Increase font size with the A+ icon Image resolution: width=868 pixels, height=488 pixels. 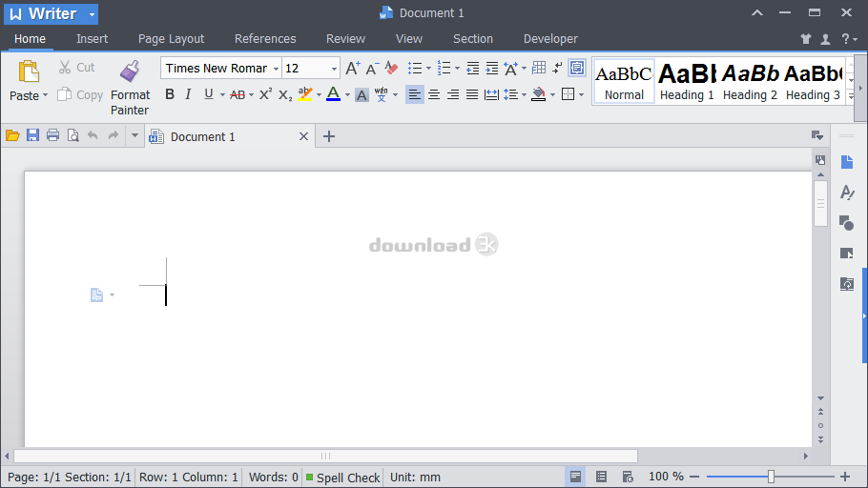[352, 68]
